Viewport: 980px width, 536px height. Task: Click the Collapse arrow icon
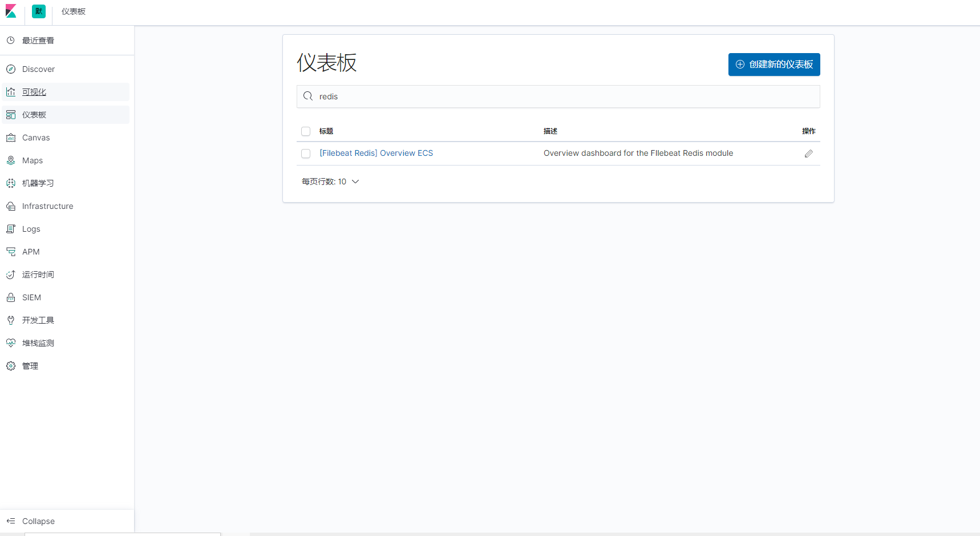click(11, 521)
